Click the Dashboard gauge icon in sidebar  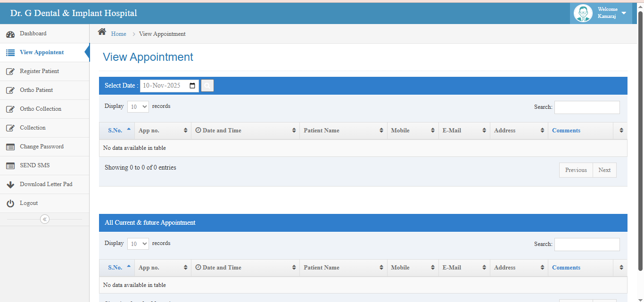click(x=10, y=34)
